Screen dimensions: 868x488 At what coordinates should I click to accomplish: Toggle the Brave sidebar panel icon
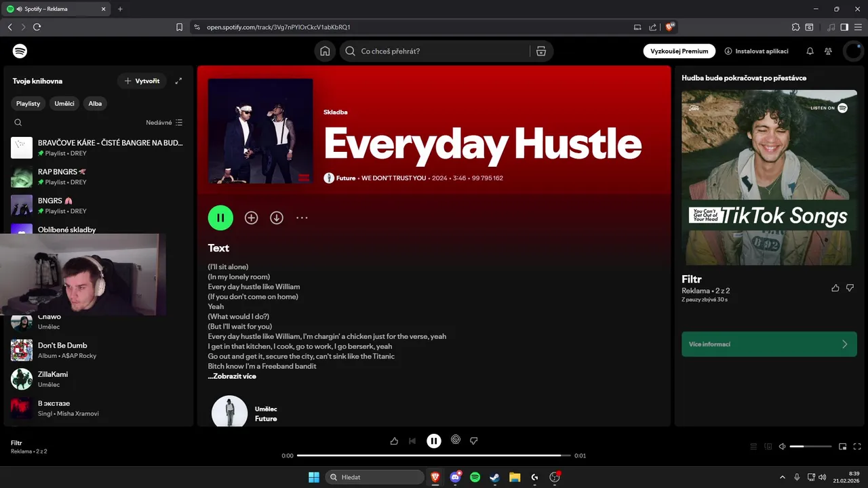[844, 27]
